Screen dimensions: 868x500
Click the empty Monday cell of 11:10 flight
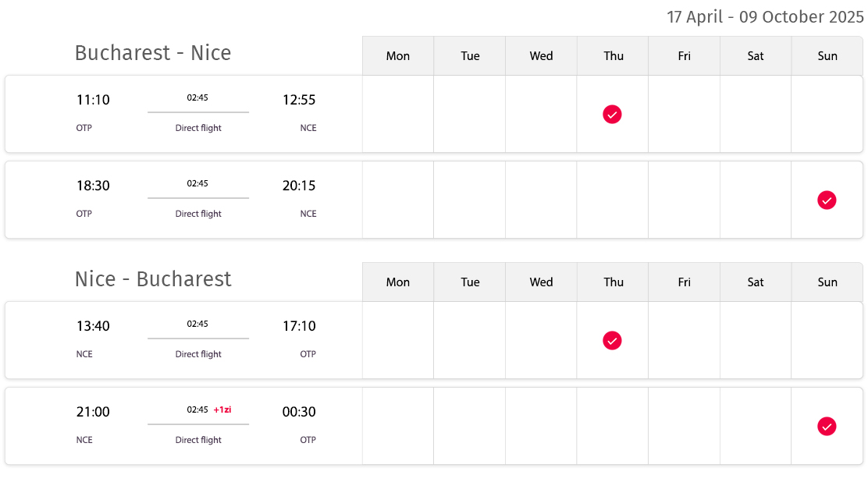[398, 114]
